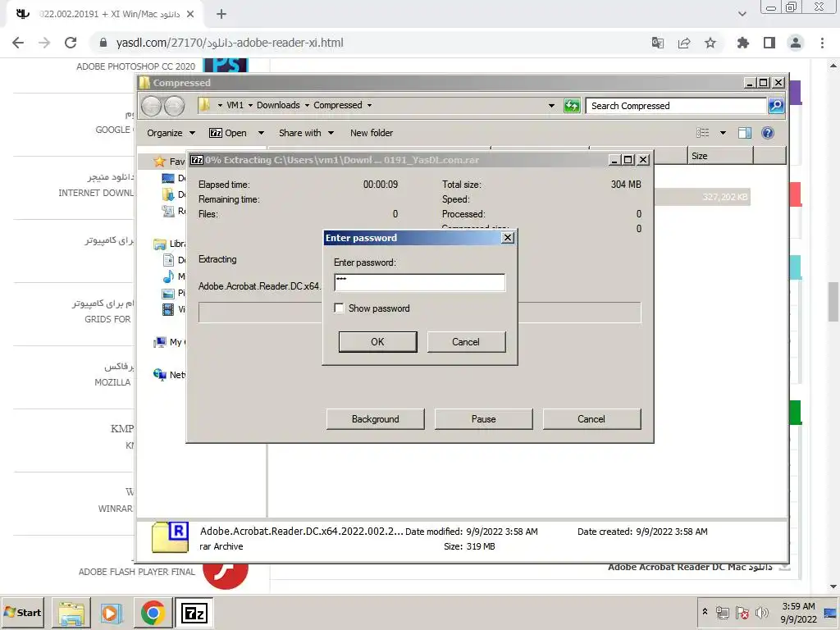This screenshot has height=630, width=840.
Task: Switch to 7-Zip in the taskbar
Action: pyautogui.click(x=194, y=612)
